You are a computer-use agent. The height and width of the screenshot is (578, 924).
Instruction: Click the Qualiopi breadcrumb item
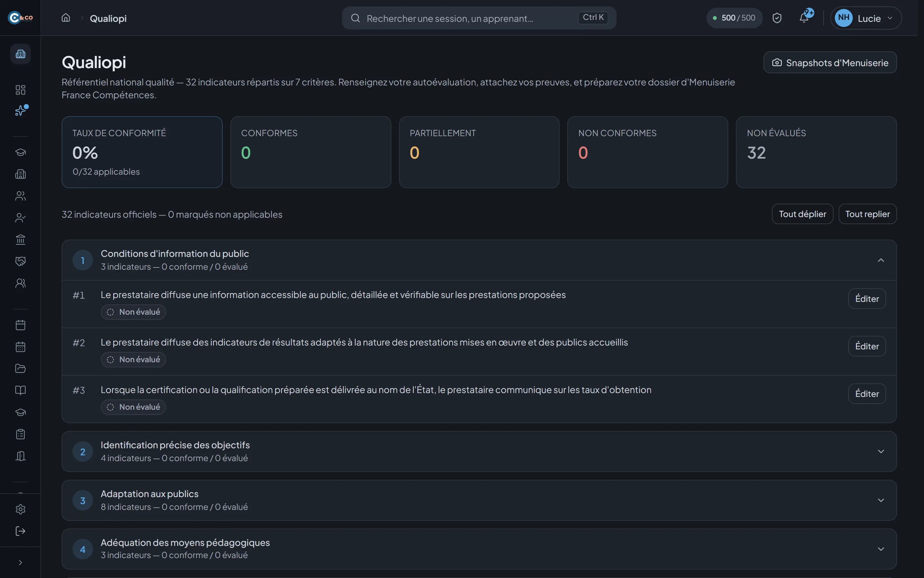click(x=108, y=18)
